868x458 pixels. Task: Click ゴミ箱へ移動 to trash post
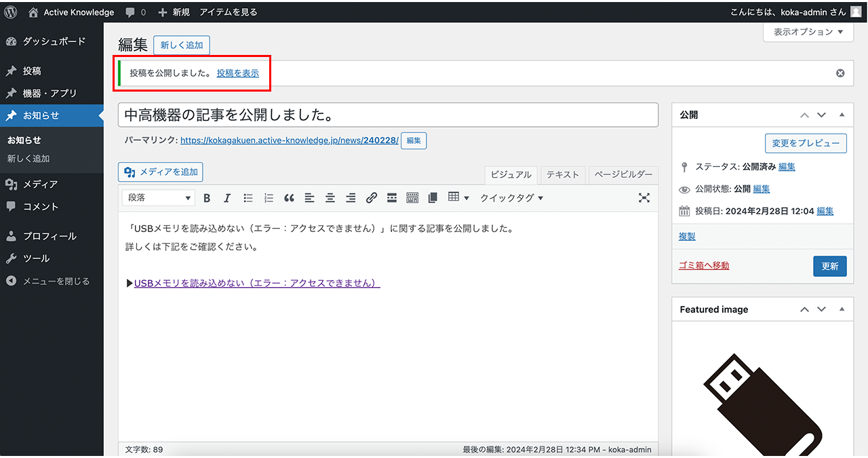[x=704, y=266]
